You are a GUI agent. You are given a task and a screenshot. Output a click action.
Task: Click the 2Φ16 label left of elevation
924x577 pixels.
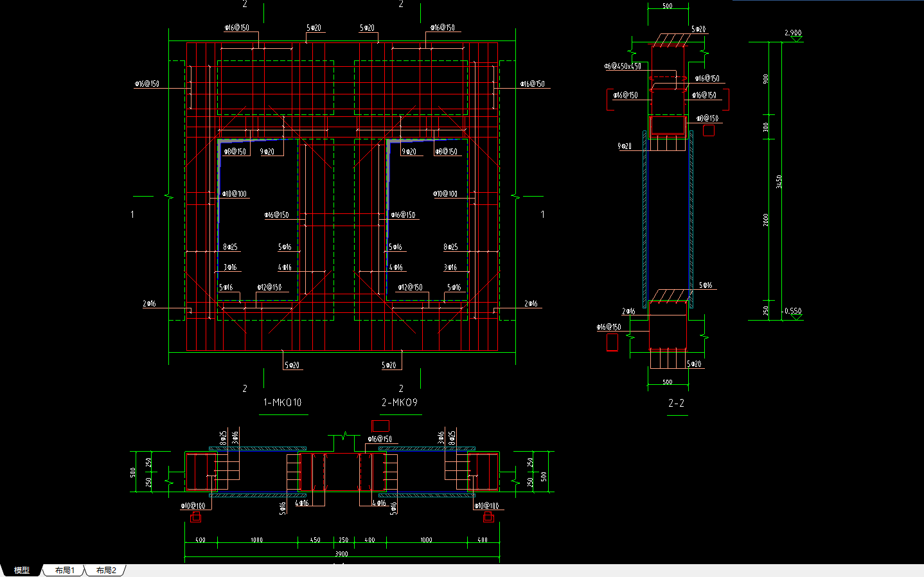149,303
